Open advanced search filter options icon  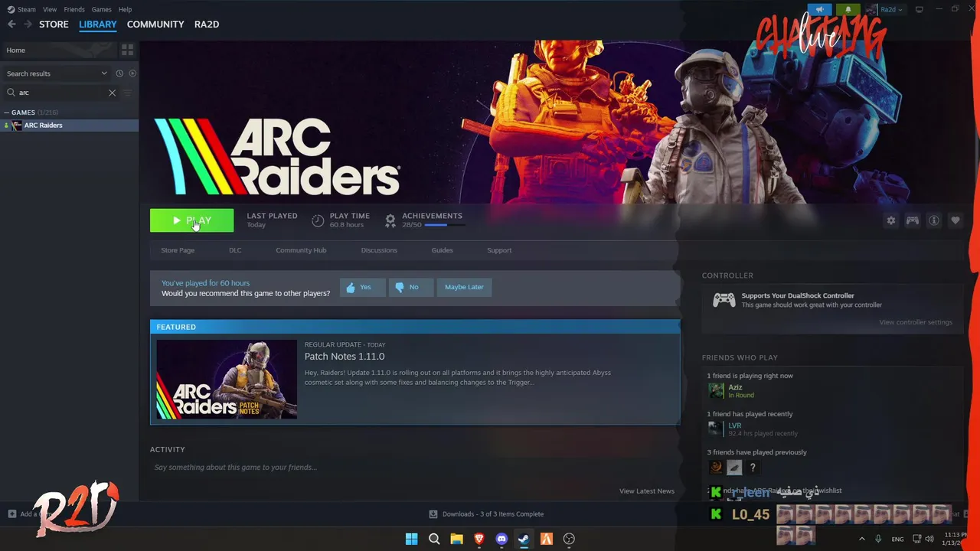tap(127, 93)
